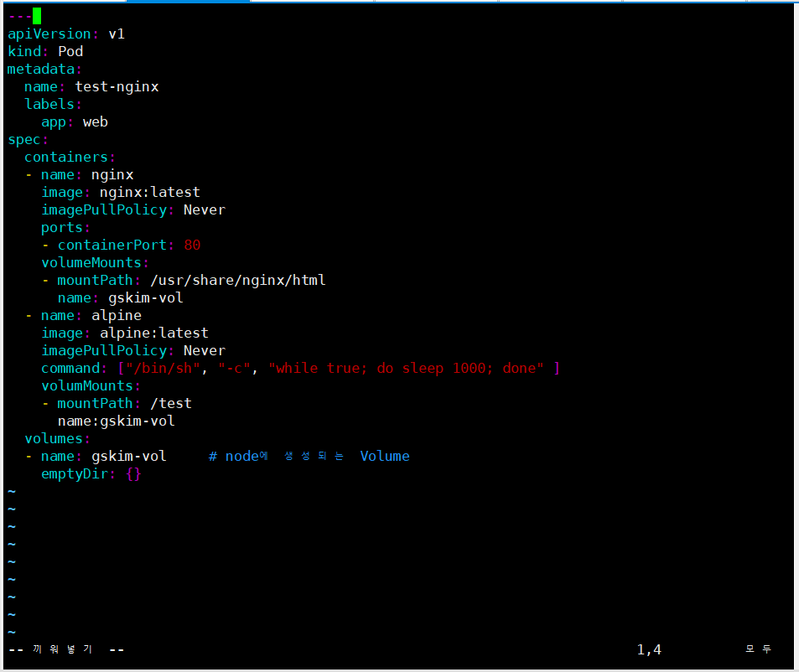Click the misspelled 'volumMounts:' line
Image resolution: width=799 pixels, height=672 pixels.
[x=91, y=386]
